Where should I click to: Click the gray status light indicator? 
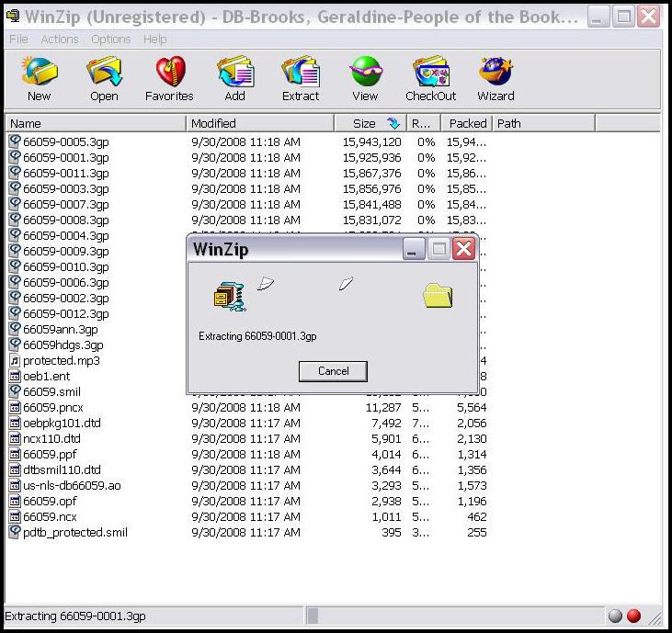tap(615, 616)
